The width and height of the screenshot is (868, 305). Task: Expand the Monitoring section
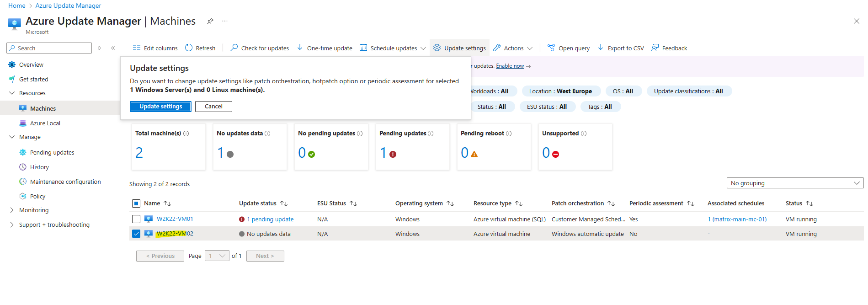12,210
